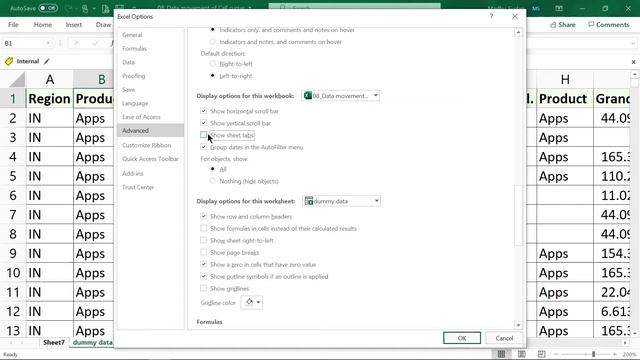Select column H header
640x360 pixels.
pos(565,79)
